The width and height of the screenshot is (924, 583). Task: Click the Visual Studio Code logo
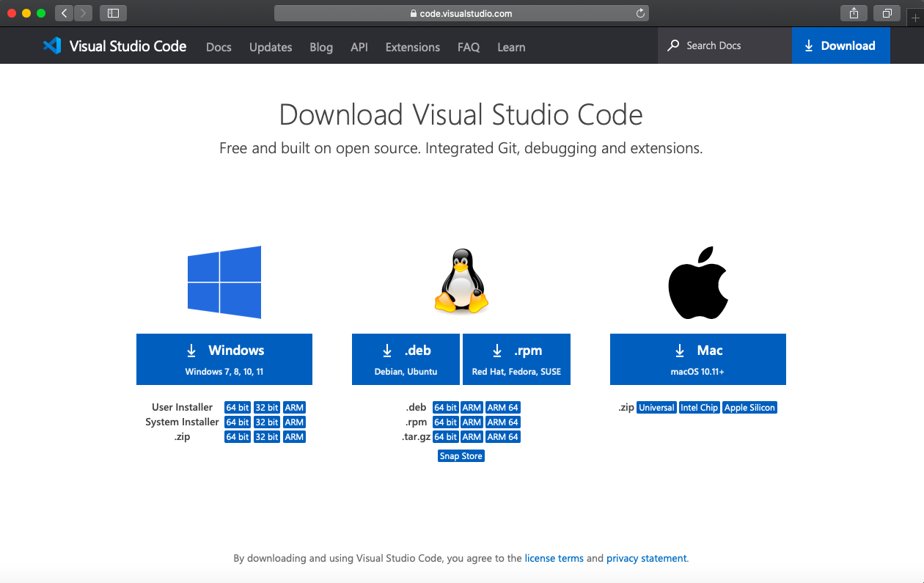click(x=114, y=46)
